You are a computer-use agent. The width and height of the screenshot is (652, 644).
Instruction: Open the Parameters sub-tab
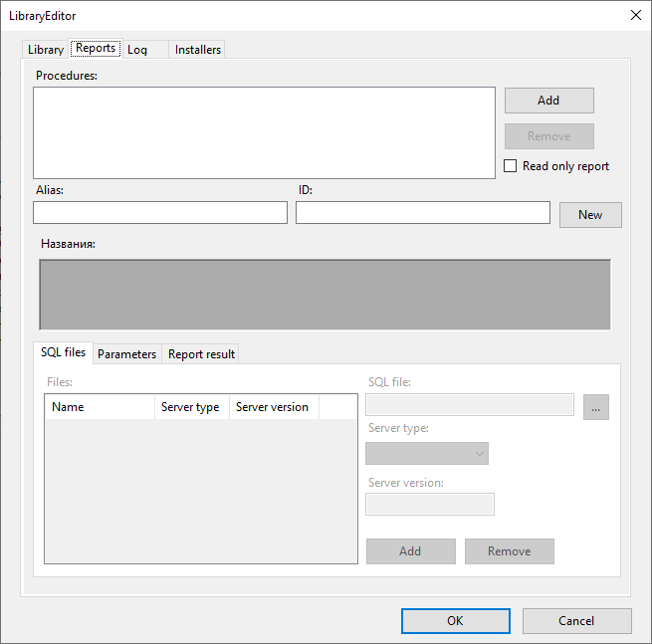point(126,354)
